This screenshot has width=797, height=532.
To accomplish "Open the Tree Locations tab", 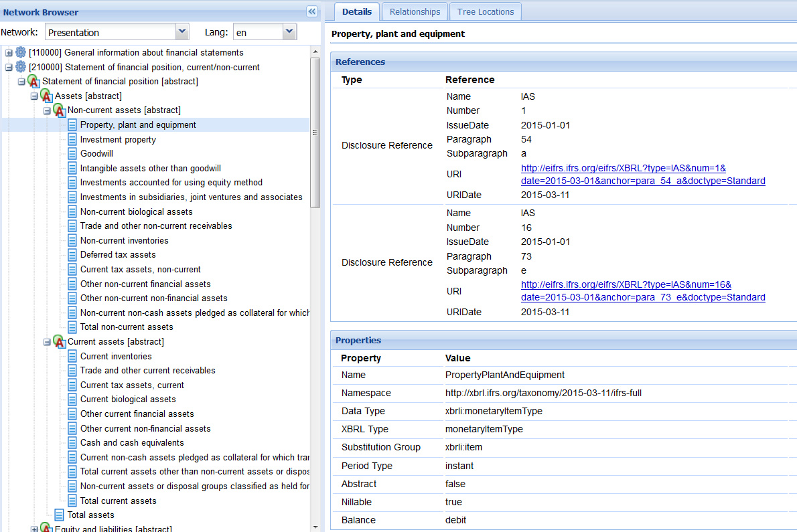I will (486, 12).
